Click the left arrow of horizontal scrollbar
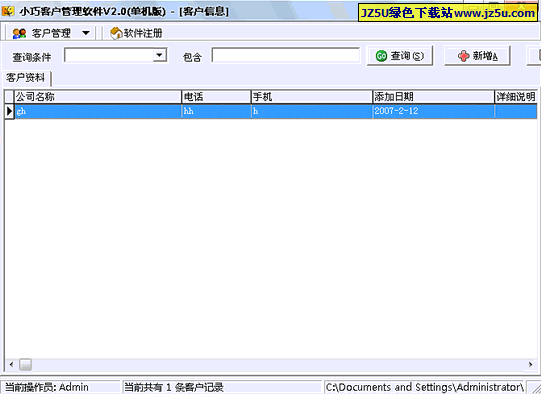Viewport: 541px width, 394px height. coord(11,364)
